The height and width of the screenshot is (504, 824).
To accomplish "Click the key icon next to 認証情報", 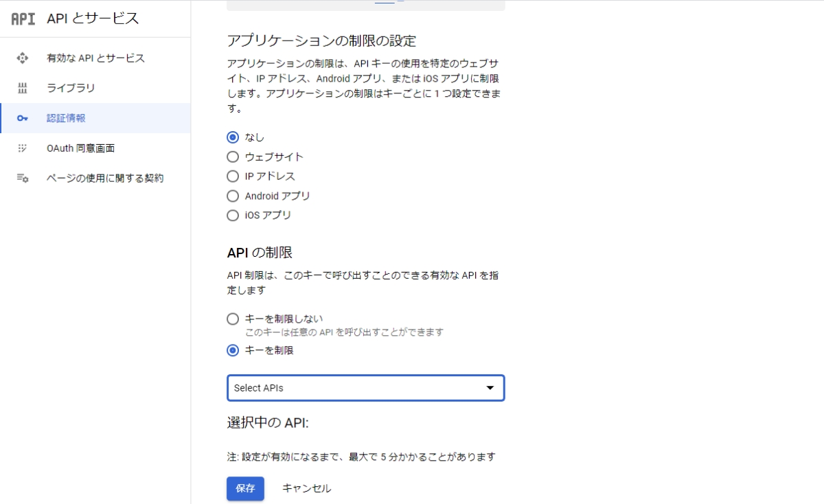I will tap(23, 117).
